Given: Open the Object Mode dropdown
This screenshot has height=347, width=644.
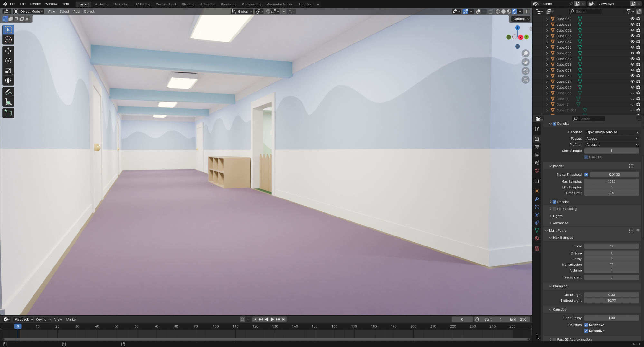Looking at the screenshot, I should coord(29,12).
